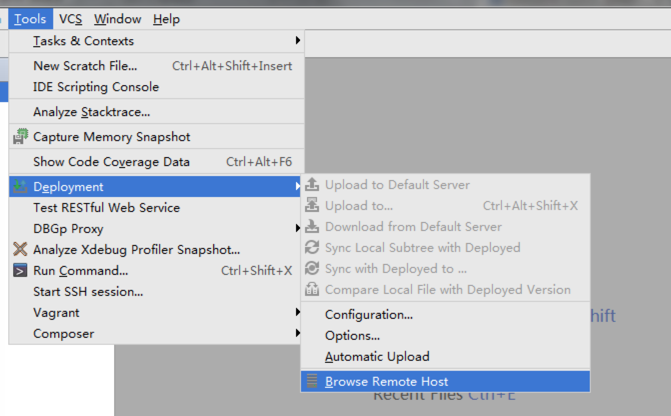Click the Deployment menu icon
This screenshot has width=671, height=416.
coord(19,187)
